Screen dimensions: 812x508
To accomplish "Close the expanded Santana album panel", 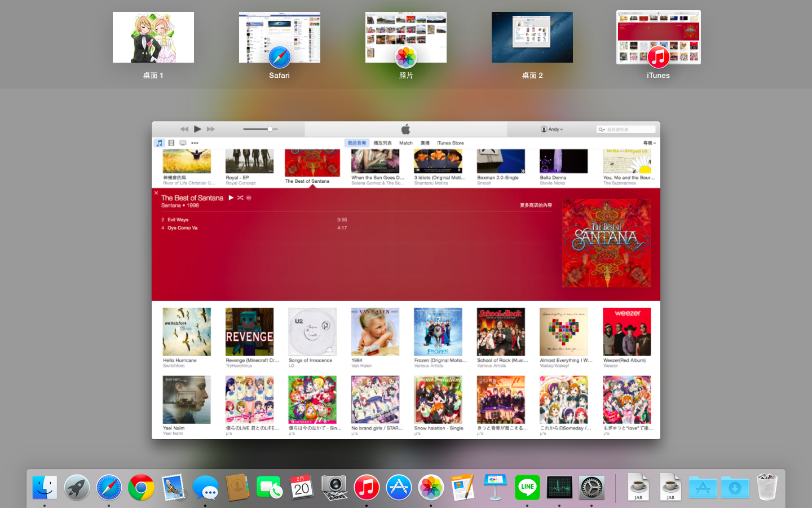I will point(156,193).
